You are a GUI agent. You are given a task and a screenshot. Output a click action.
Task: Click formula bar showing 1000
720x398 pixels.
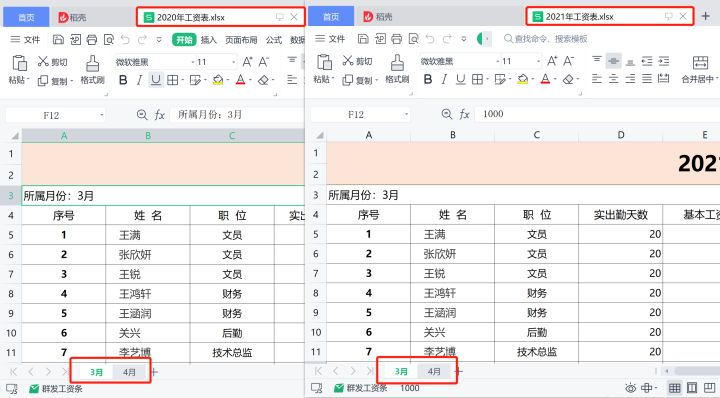(x=597, y=114)
